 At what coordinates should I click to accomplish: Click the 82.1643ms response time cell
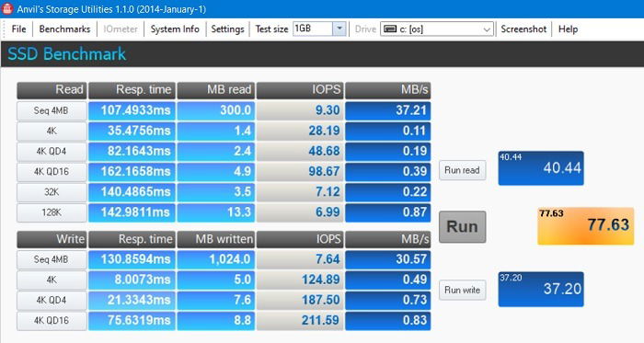click(x=132, y=152)
